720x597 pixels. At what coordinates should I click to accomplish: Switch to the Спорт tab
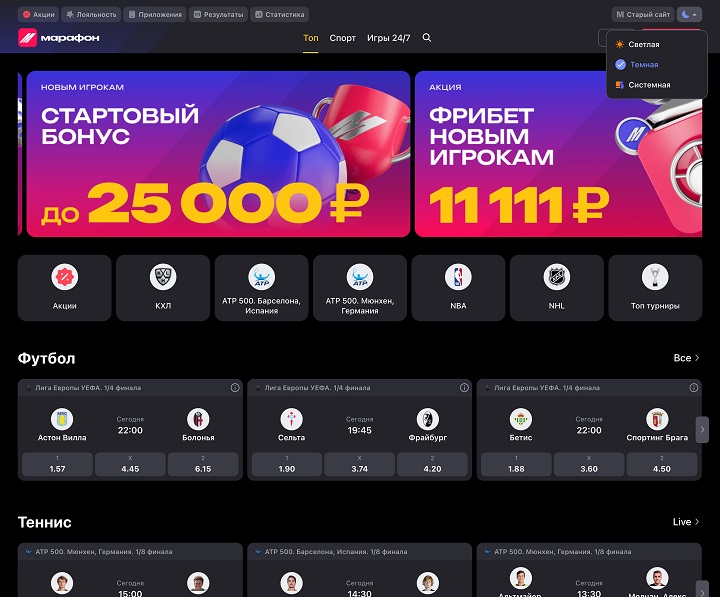click(x=343, y=38)
